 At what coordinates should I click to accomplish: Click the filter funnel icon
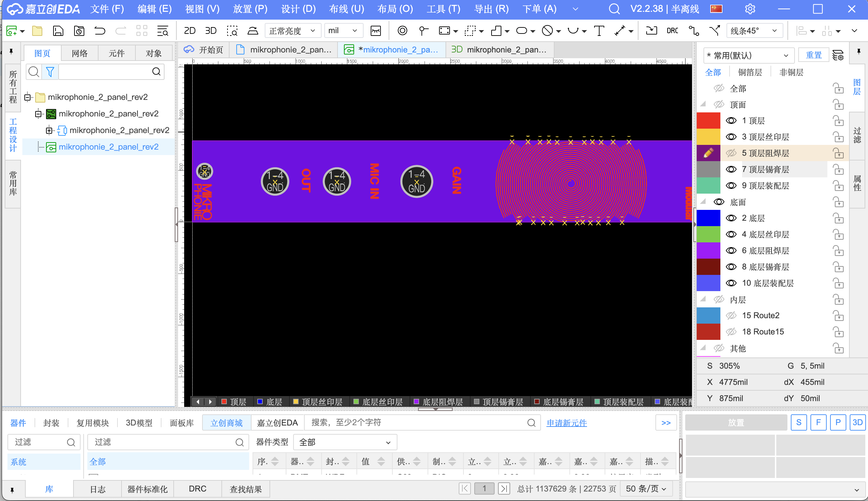[50, 71]
